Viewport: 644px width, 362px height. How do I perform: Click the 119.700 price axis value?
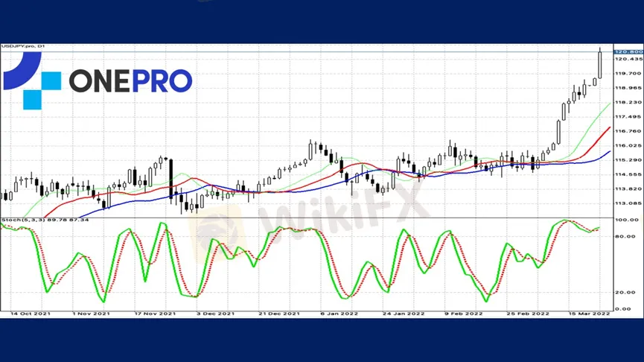[628, 74]
